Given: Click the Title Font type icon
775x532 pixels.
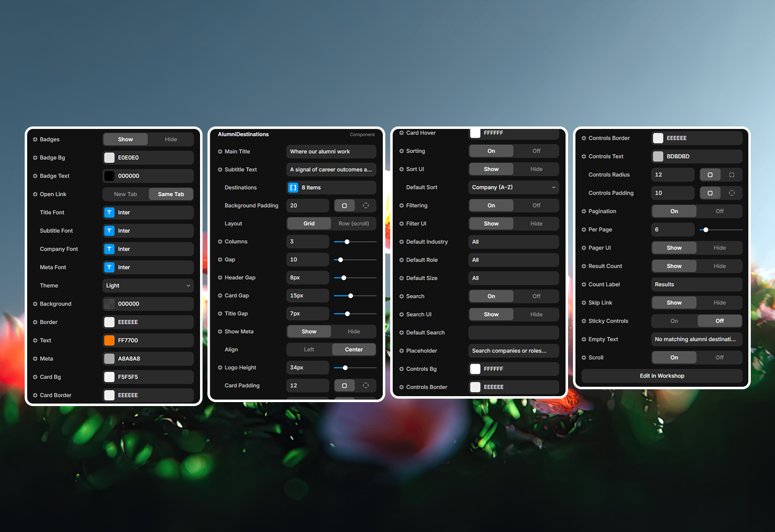Looking at the screenshot, I should pyautogui.click(x=109, y=212).
